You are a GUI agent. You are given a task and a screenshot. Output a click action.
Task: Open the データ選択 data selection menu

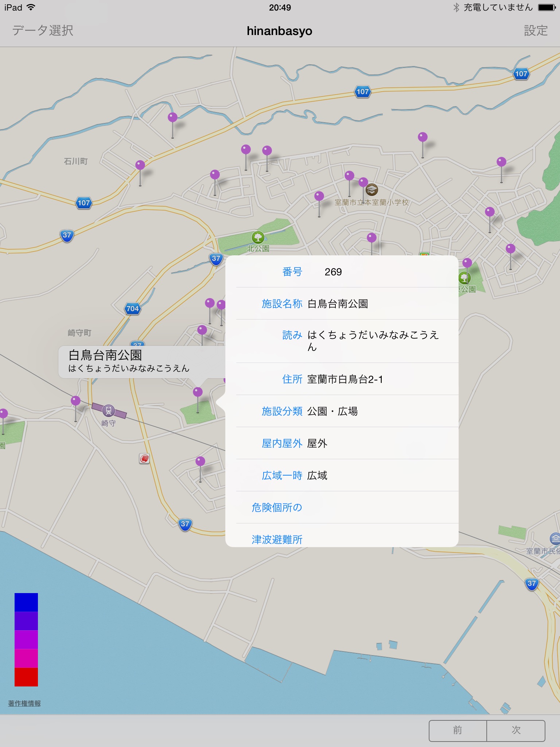(x=43, y=31)
